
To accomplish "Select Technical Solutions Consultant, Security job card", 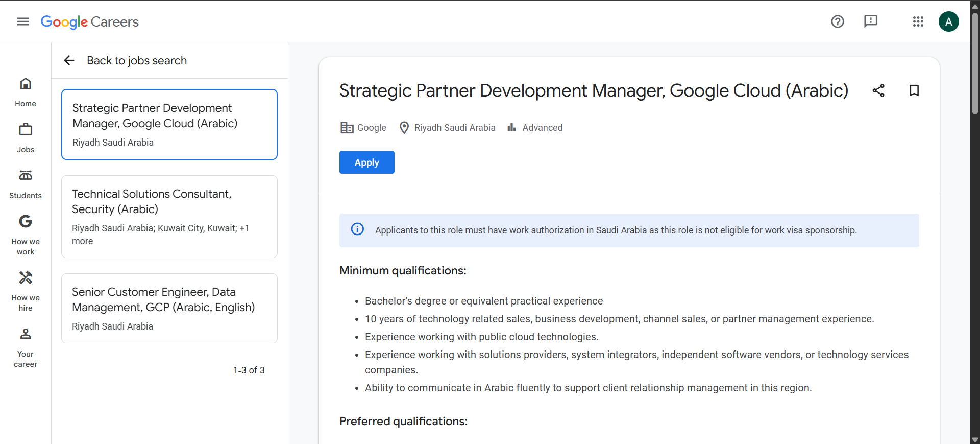I will point(169,217).
